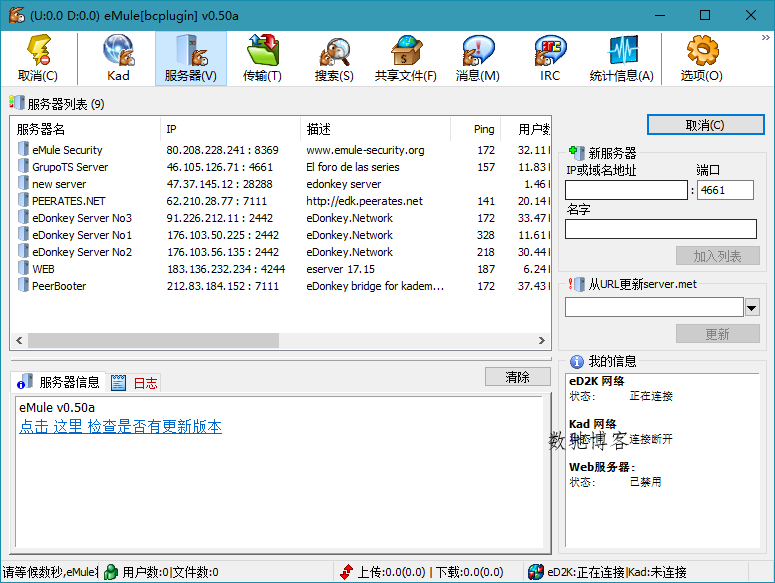This screenshot has height=583, width=775.
Task: Focus the 端口 port field showing 4661
Action: tap(725, 190)
